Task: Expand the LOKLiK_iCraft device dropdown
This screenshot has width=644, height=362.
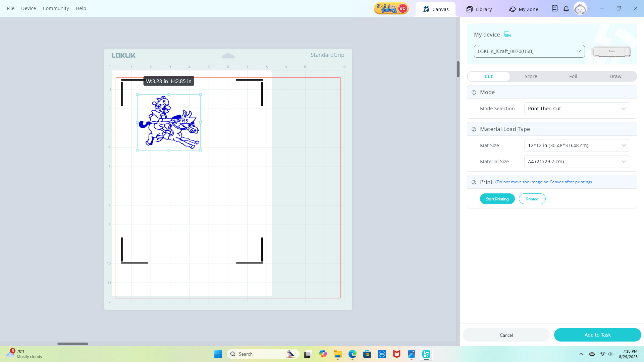Action: (529, 51)
